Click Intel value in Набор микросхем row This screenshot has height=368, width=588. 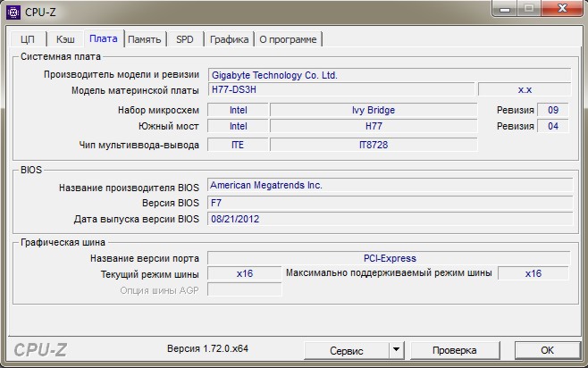click(238, 110)
